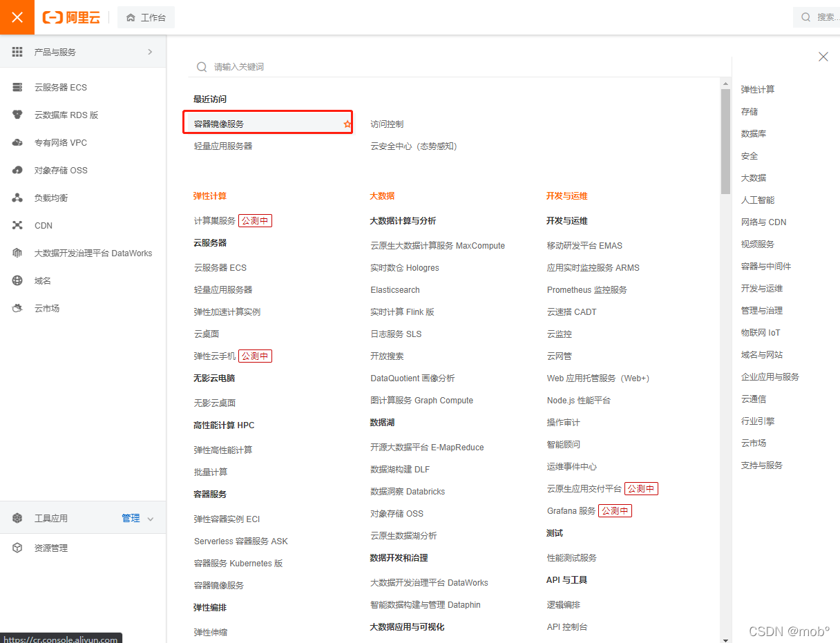Image resolution: width=840 pixels, height=643 pixels.
Task: Open 云服务器 ECS in 弹性计算 list
Action: click(220, 268)
